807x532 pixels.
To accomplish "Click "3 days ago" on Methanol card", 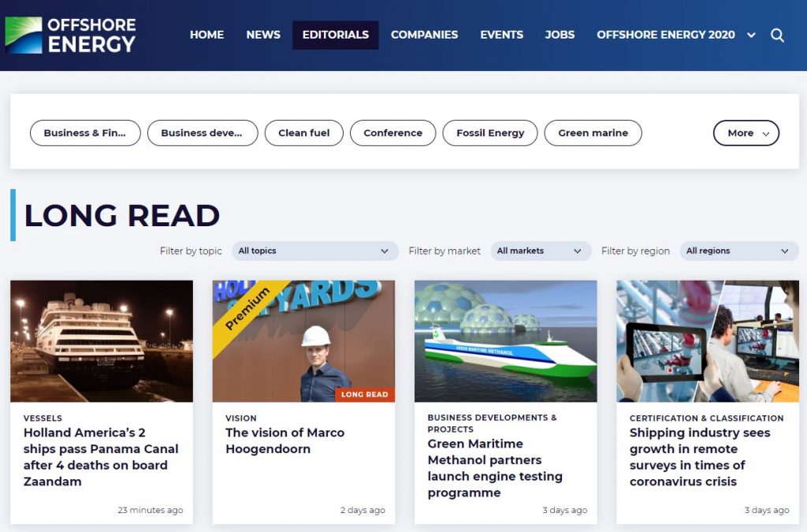I will click(x=564, y=510).
